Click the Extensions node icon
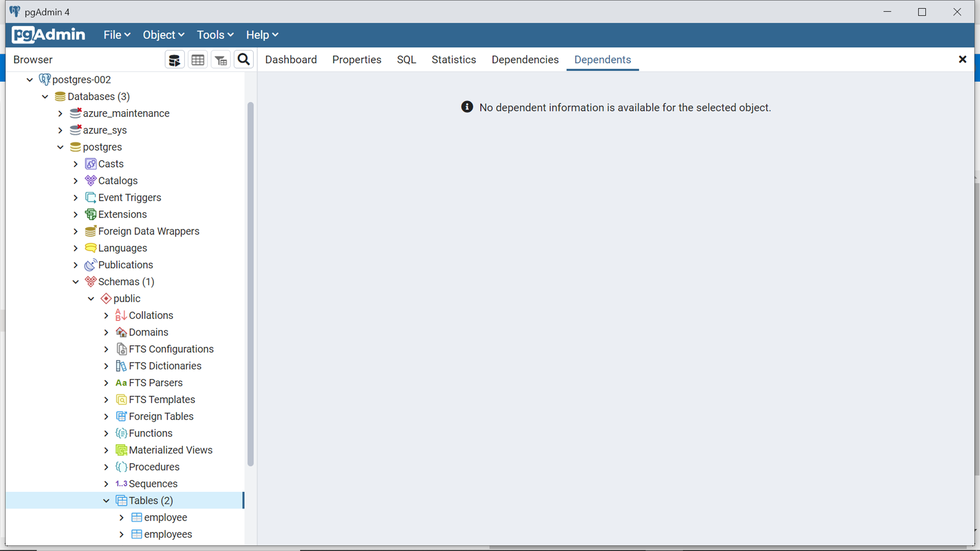Screen dimensions: 980x551 click(x=91, y=215)
